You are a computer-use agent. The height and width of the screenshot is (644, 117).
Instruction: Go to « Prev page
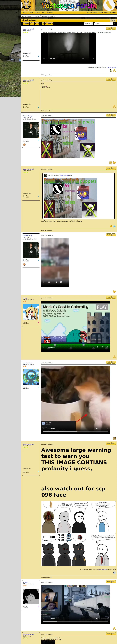26,24
